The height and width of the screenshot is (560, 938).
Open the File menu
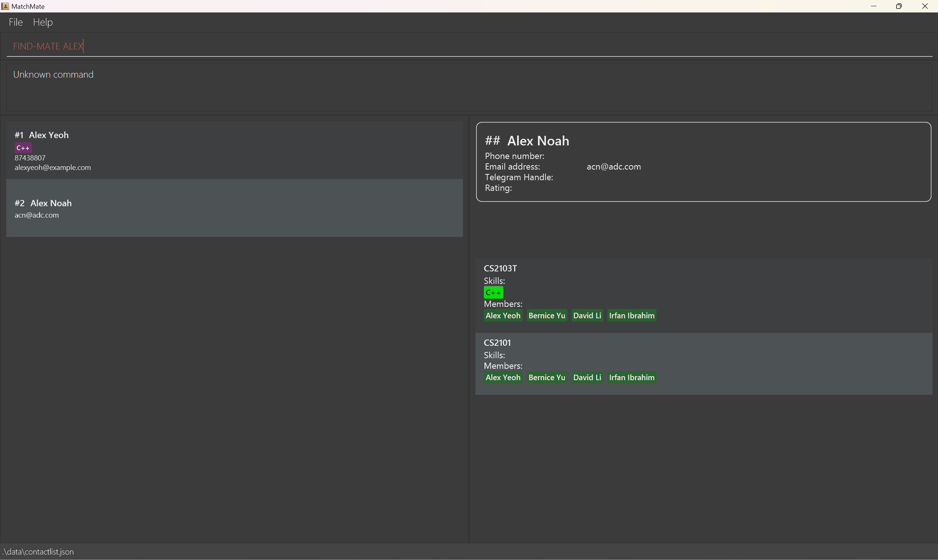pyautogui.click(x=15, y=22)
